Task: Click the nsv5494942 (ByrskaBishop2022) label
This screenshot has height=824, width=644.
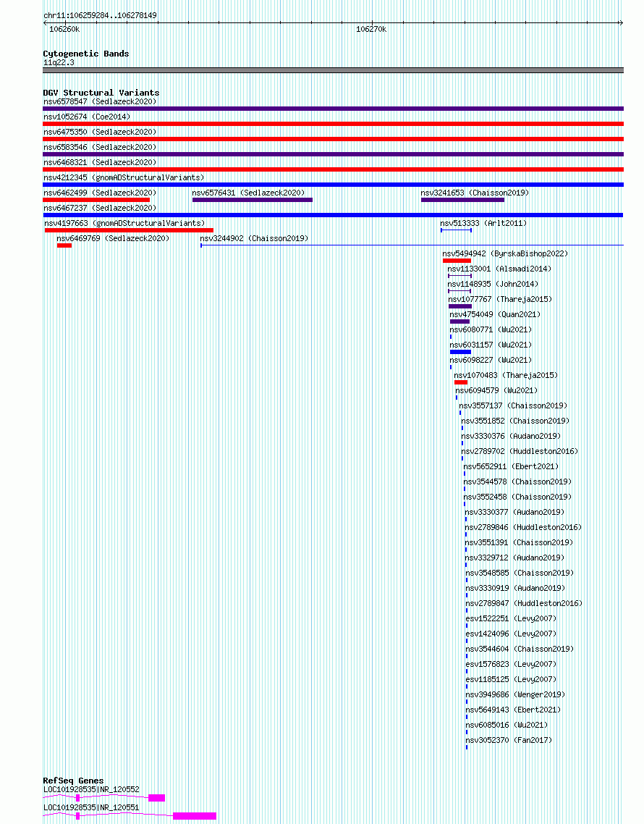Action: coord(505,254)
